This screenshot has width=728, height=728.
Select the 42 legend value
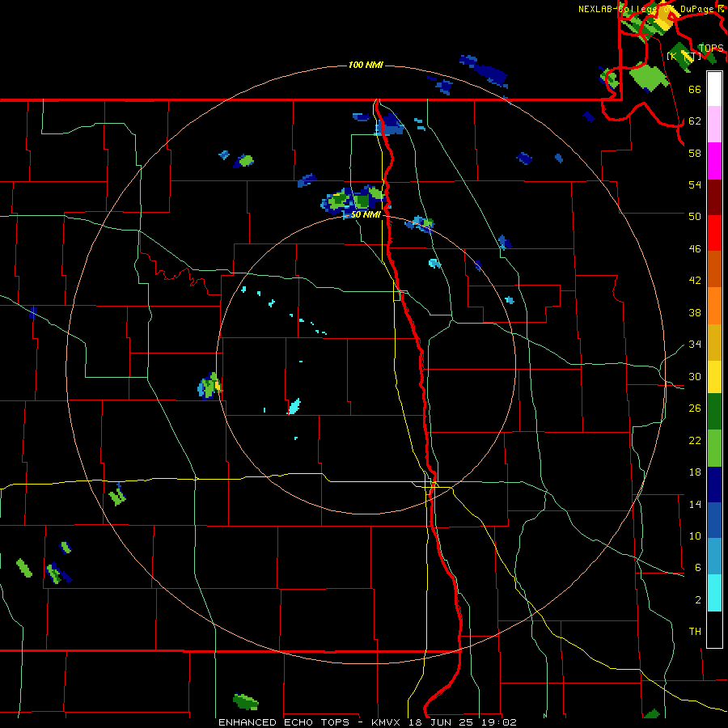pyautogui.click(x=695, y=281)
